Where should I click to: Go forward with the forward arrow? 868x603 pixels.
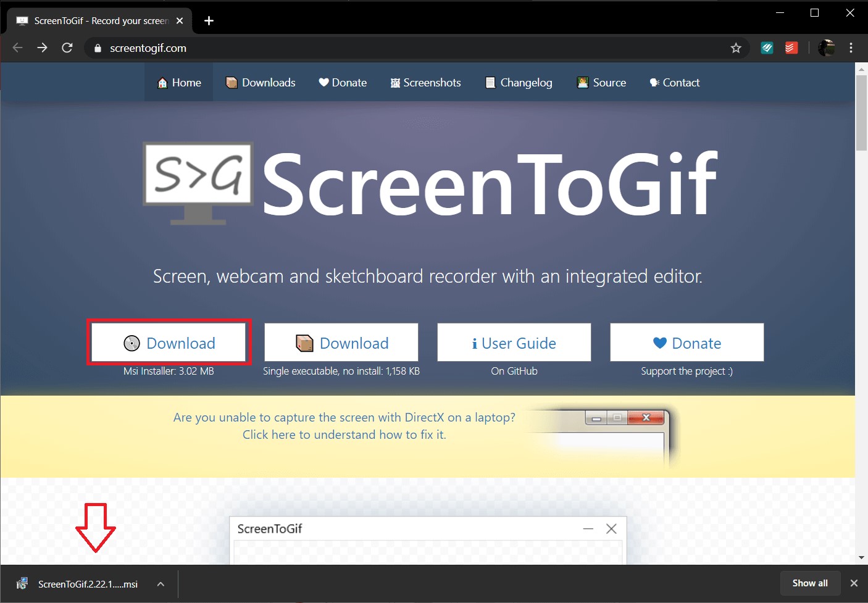[x=42, y=48]
